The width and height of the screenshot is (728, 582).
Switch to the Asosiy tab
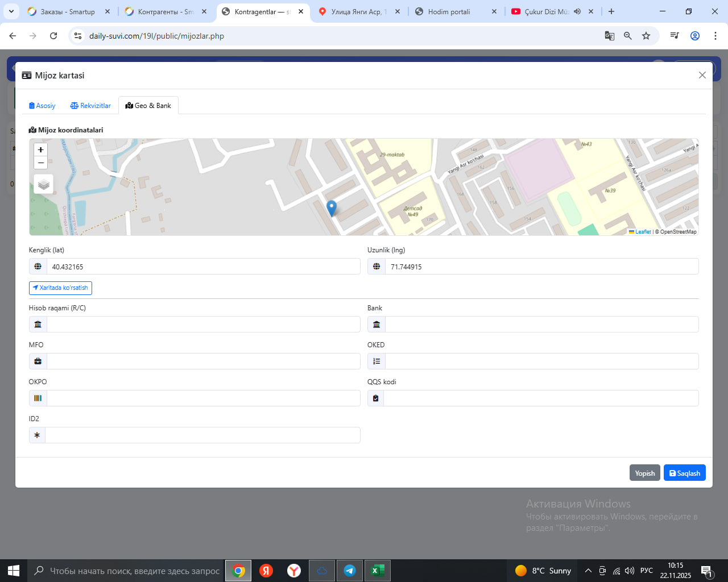tap(42, 106)
